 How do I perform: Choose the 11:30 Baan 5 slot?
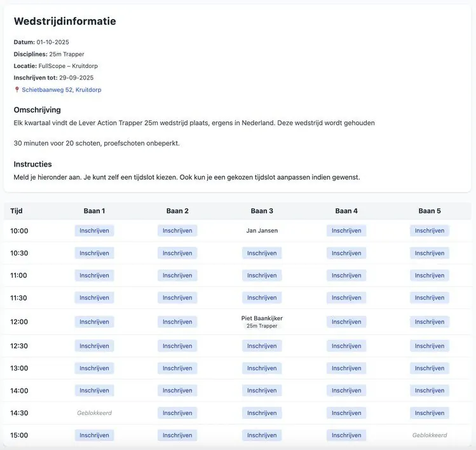pos(430,298)
